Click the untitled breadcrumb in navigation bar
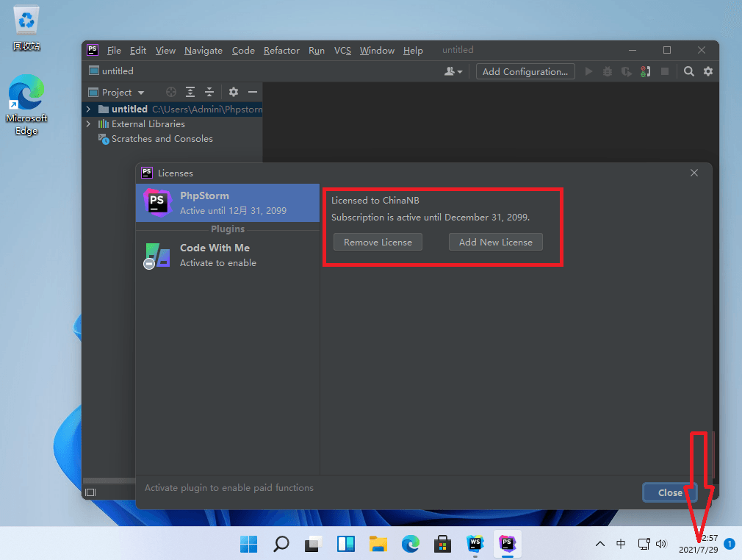The image size is (742, 560). [x=111, y=71]
